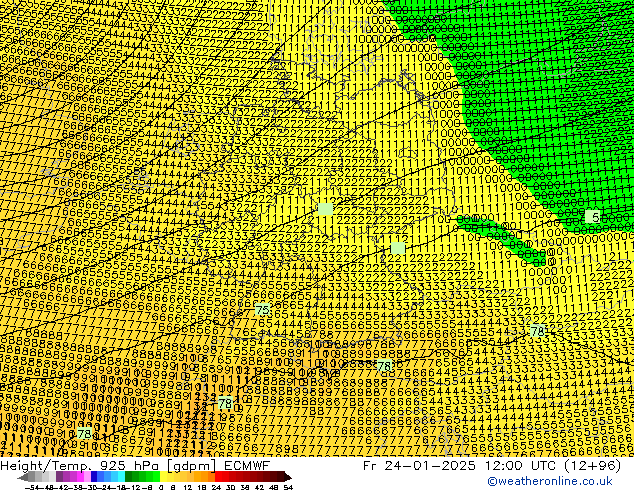Click the pure red swatch above the 24 label

point(218,476)
